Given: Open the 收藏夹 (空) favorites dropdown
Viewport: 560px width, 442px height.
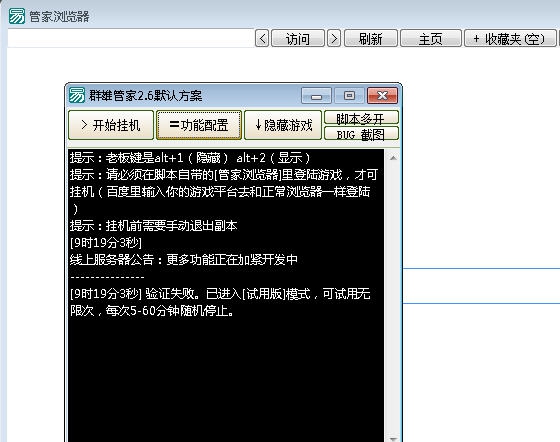Looking at the screenshot, I should click(x=510, y=38).
